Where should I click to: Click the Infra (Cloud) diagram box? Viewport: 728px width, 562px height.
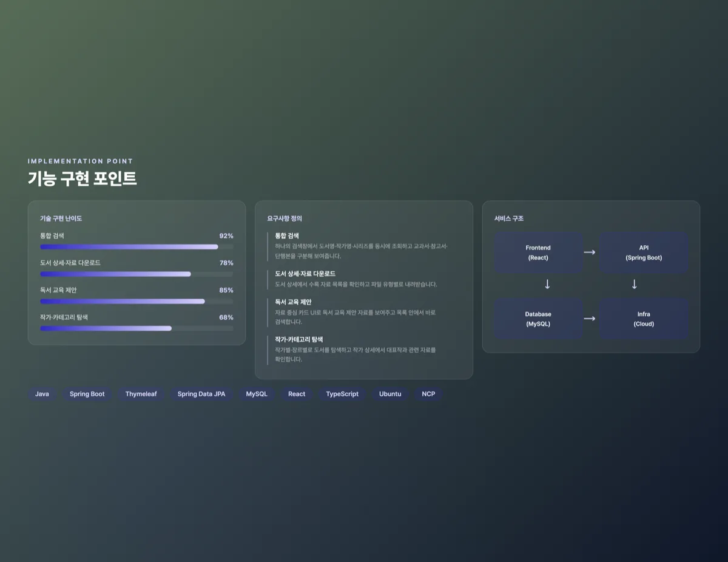(644, 319)
